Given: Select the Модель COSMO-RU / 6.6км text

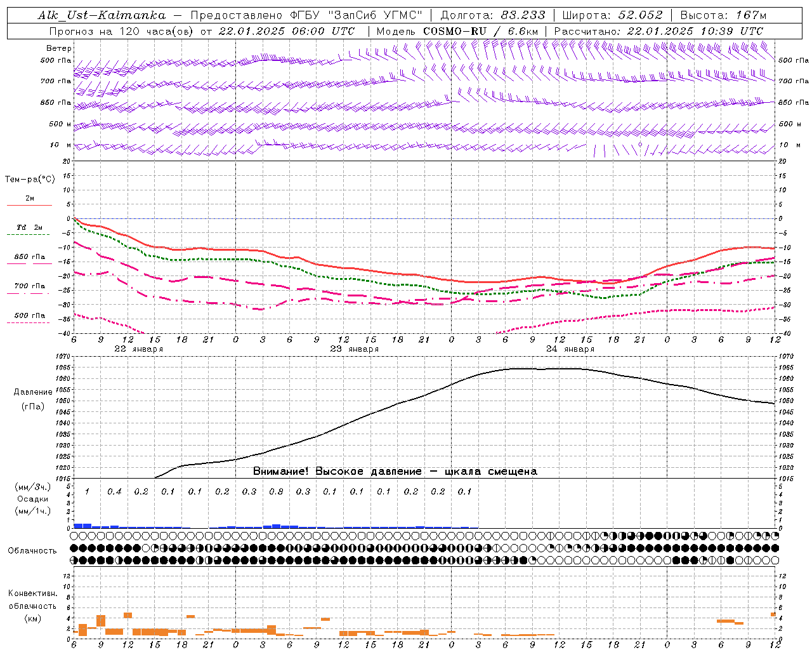Looking at the screenshot, I should [x=457, y=31].
